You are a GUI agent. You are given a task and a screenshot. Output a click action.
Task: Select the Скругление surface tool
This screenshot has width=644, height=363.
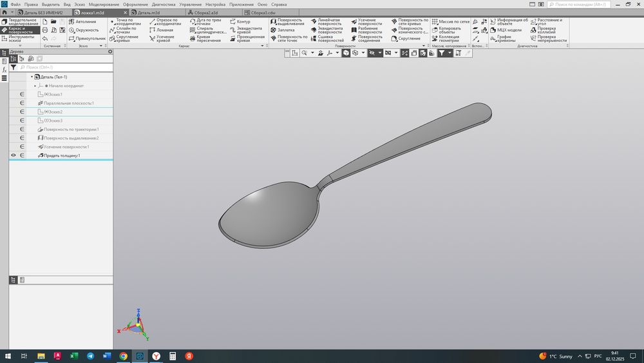coord(406,38)
